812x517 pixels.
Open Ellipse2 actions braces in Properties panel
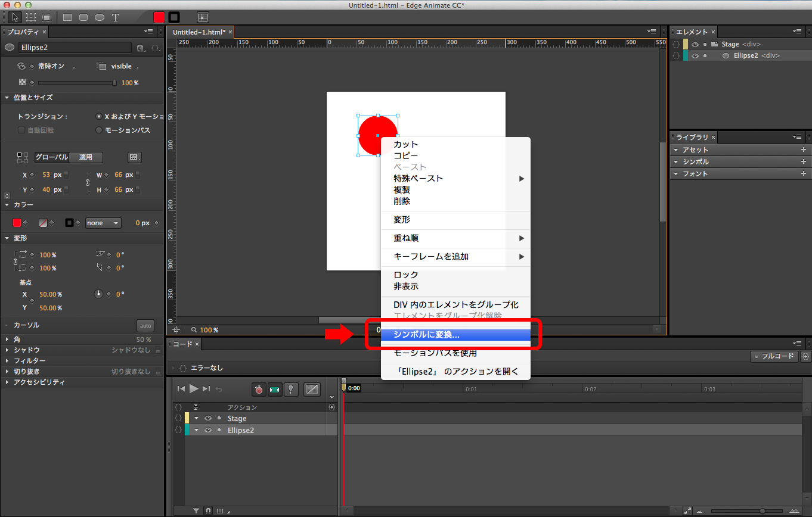[155, 48]
